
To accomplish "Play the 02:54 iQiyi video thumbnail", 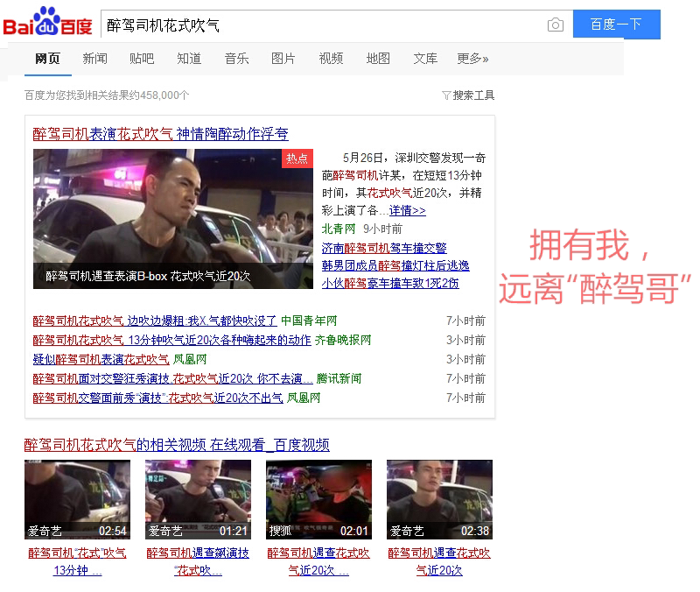I will 77,499.
